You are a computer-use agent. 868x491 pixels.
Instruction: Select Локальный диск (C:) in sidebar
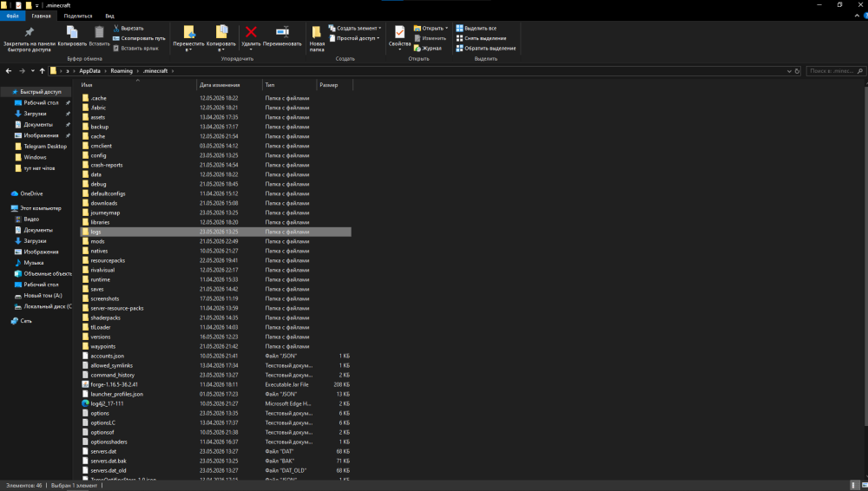pos(47,306)
